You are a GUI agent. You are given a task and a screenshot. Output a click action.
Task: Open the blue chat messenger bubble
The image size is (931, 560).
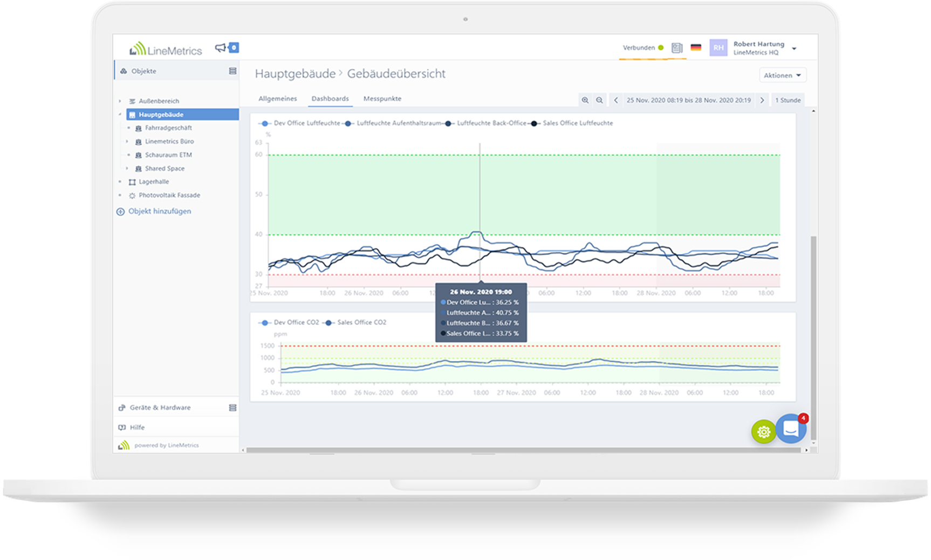pyautogui.click(x=791, y=428)
